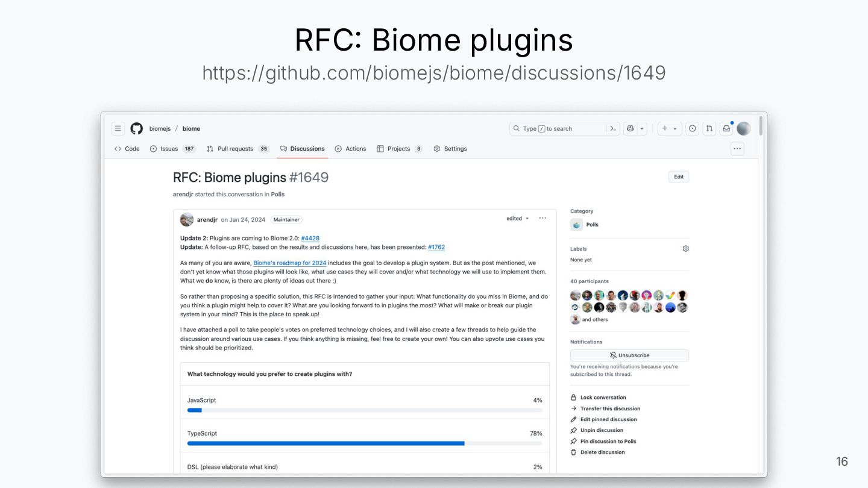Open Copilot chat icon
The width and height of the screenshot is (868, 488).
631,128
